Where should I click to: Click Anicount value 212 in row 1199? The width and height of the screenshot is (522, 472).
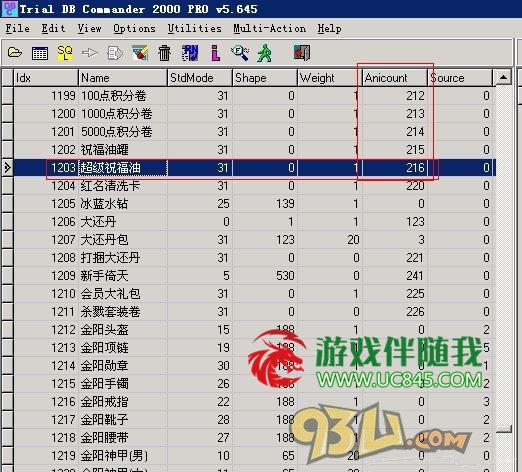tap(415, 96)
